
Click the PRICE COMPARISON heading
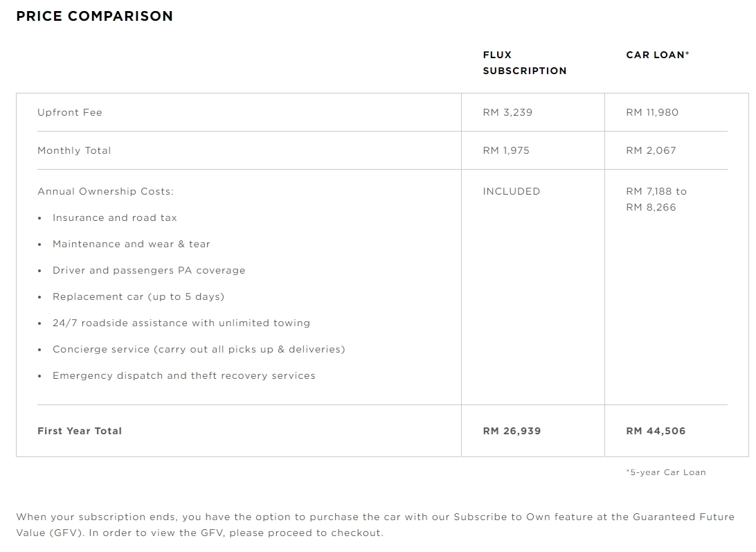click(x=94, y=16)
